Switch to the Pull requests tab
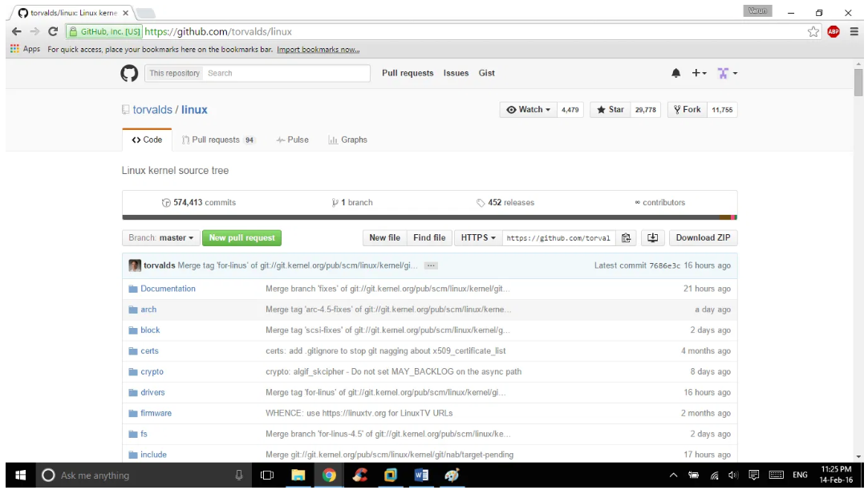The width and height of the screenshot is (868, 494). tap(217, 140)
